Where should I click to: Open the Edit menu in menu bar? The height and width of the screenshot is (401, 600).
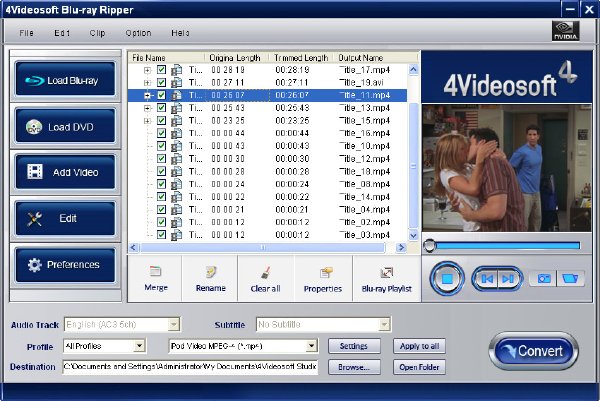pos(62,33)
